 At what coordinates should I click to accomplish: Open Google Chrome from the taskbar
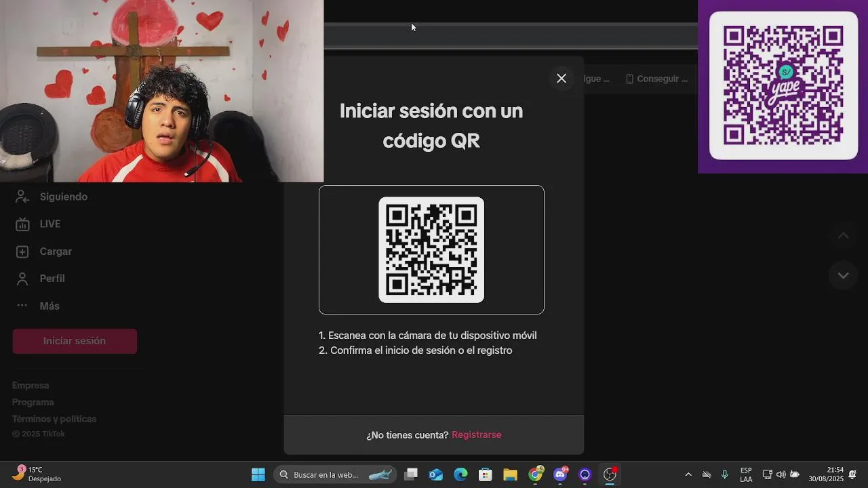536,474
